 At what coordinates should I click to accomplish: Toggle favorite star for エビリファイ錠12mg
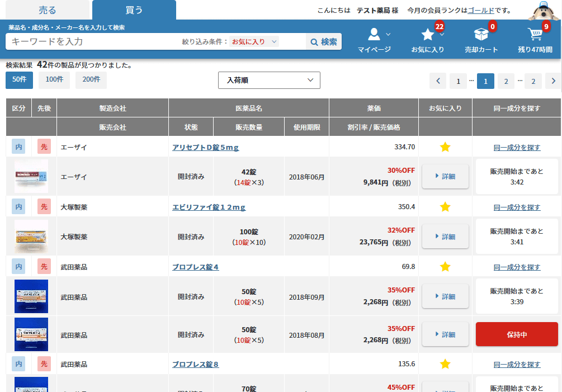coord(445,207)
